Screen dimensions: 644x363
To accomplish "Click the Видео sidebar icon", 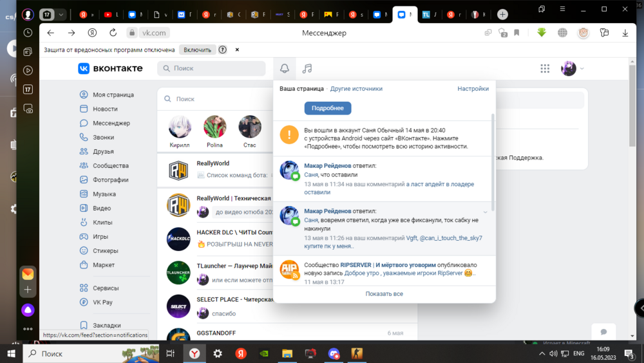I will click(x=84, y=208).
